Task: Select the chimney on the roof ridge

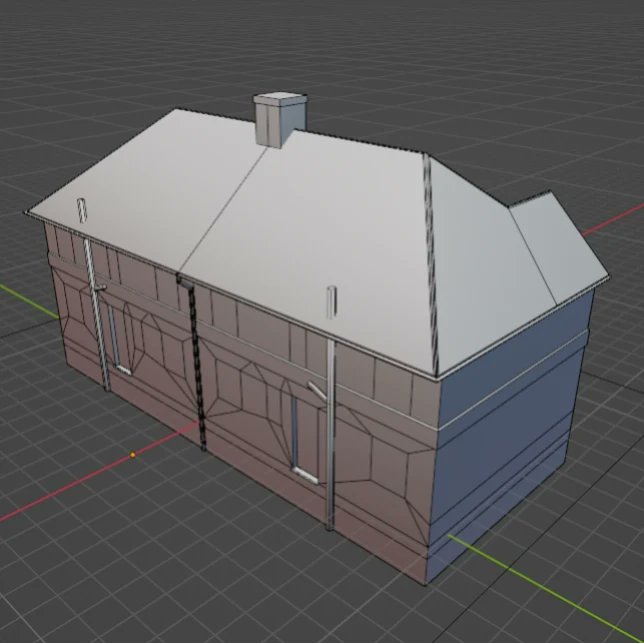Action: point(280,119)
